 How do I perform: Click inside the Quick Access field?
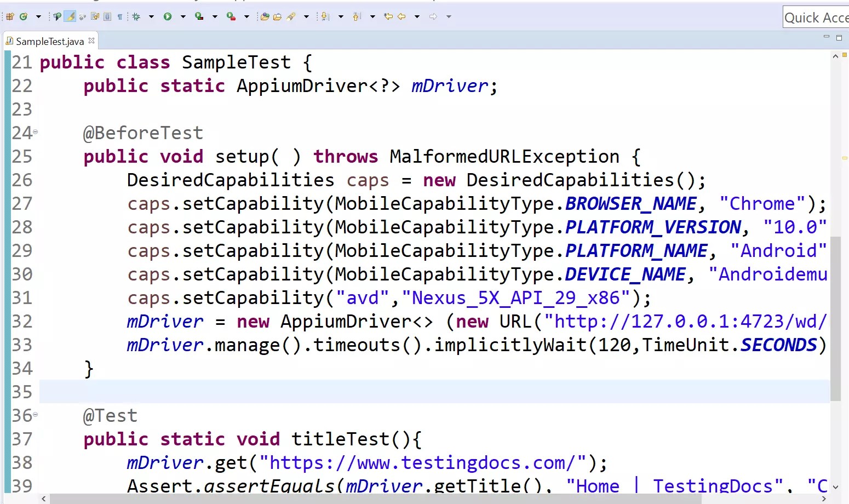(816, 17)
